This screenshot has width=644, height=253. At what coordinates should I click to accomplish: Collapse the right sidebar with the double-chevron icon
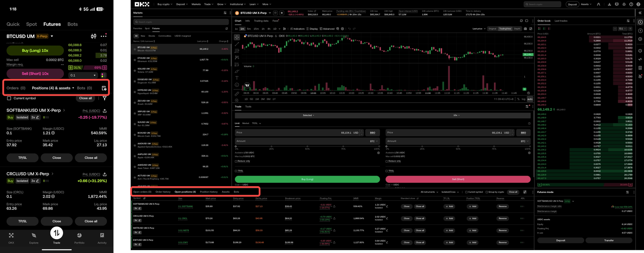point(640,13)
